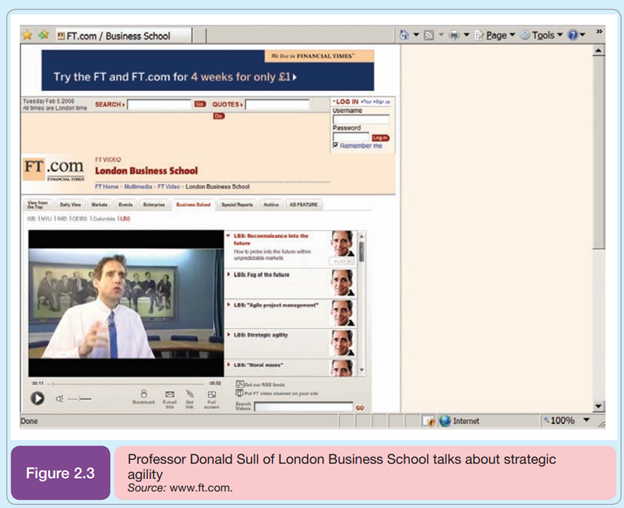
Task: Select the Business School tab
Action: pyautogui.click(x=193, y=204)
